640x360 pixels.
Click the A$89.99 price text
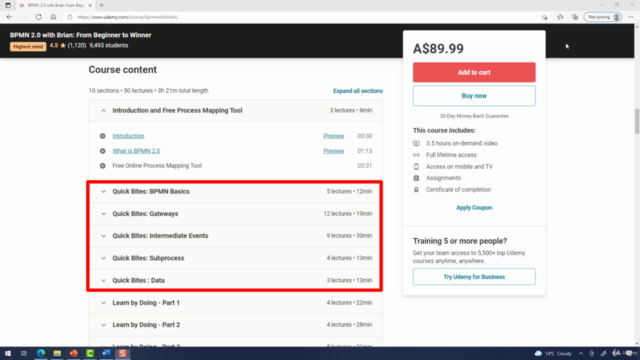tap(438, 49)
